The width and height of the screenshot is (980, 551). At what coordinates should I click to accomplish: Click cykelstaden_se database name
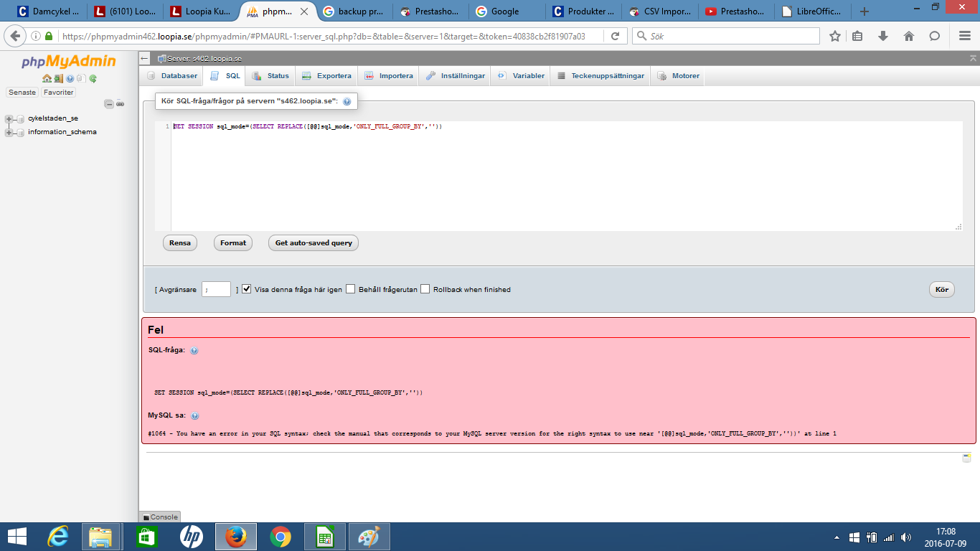click(x=53, y=118)
